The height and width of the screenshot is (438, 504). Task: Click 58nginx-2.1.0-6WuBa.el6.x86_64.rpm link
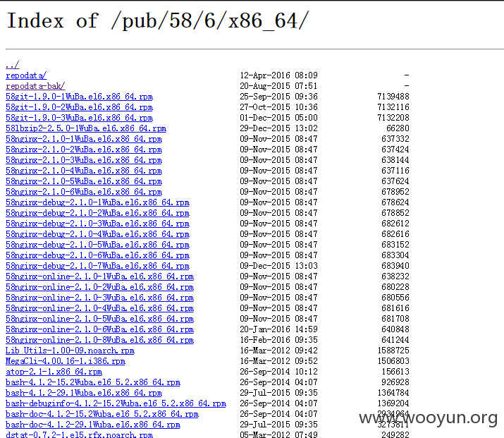point(84,192)
